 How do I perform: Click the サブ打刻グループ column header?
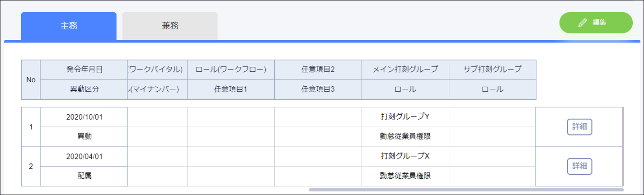click(x=492, y=70)
